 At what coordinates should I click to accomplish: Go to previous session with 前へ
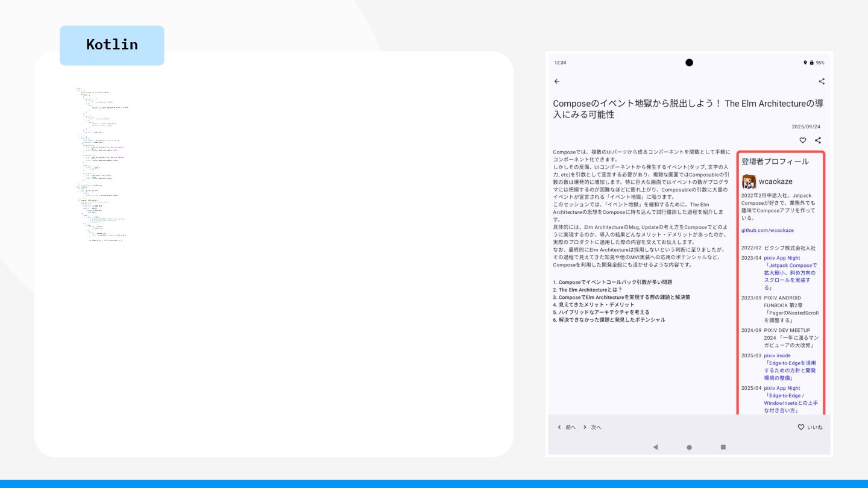point(567,427)
